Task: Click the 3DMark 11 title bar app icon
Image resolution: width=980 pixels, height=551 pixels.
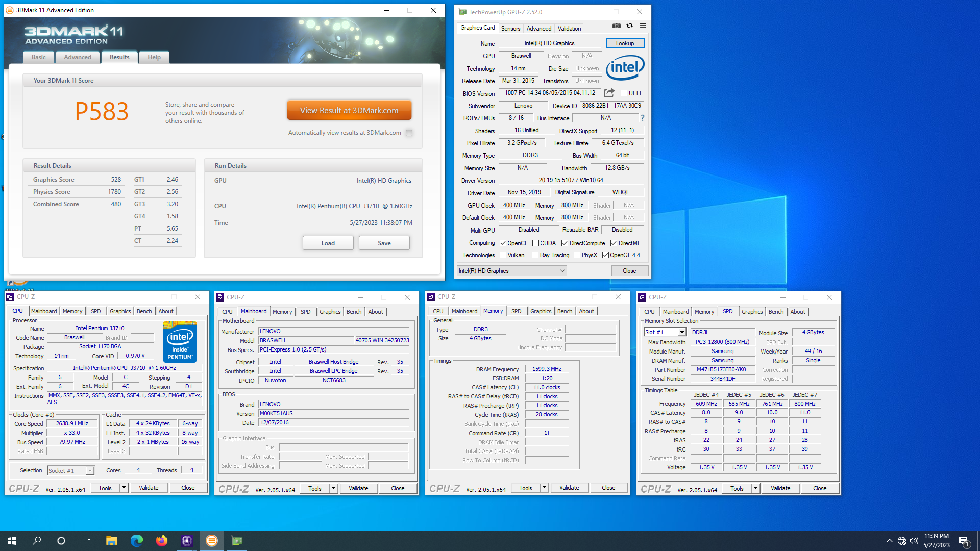Action: point(9,10)
